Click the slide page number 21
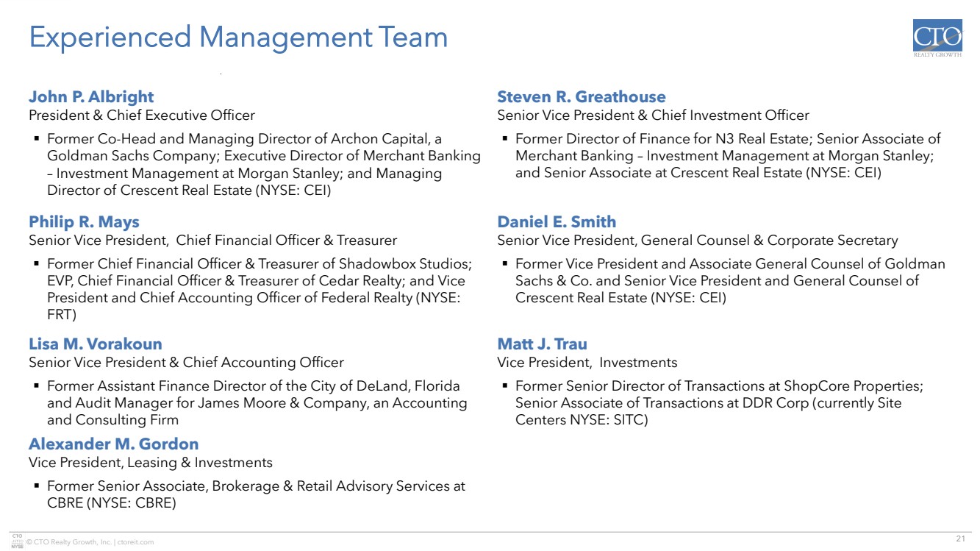 pos(960,539)
